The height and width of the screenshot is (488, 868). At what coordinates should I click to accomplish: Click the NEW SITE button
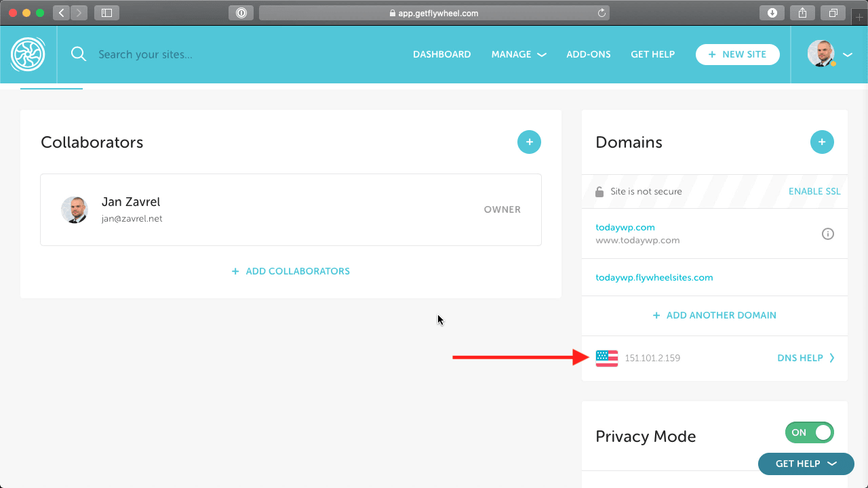tap(738, 54)
